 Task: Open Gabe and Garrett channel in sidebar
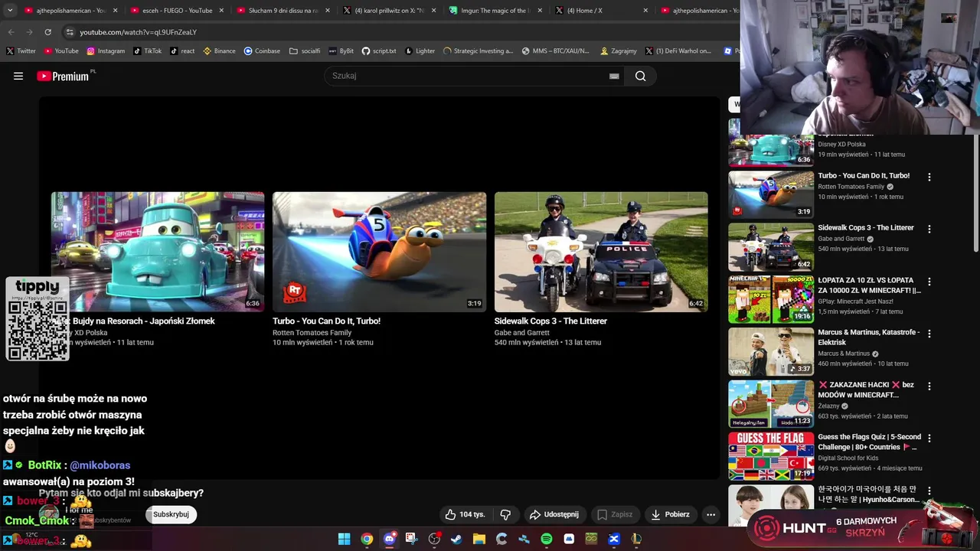click(x=841, y=239)
